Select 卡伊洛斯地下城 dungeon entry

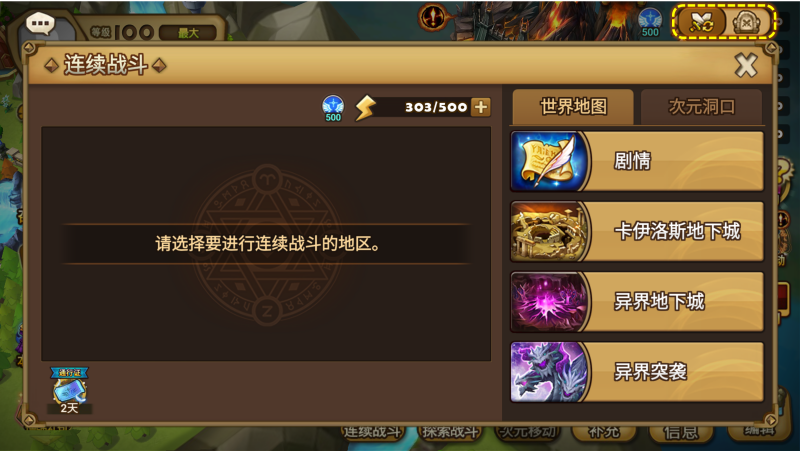pyautogui.click(x=637, y=231)
